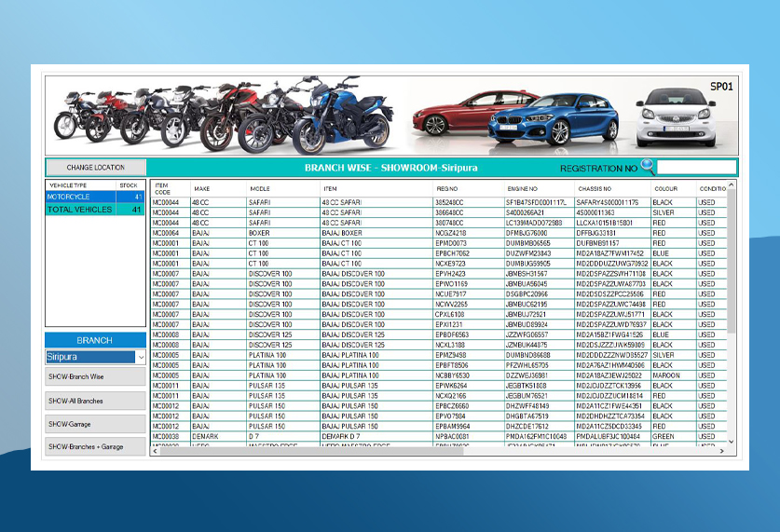The width and height of the screenshot is (780, 532).
Task: Click the vertical scrollbar down arrow
Action: [x=731, y=442]
